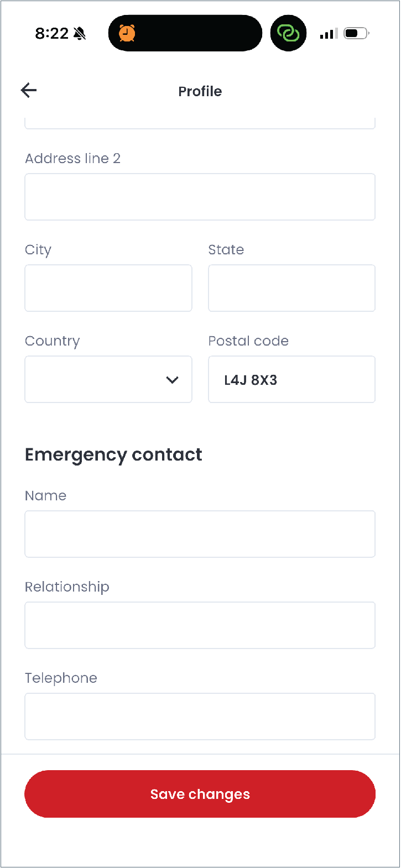Image resolution: width=401 pixels, height=868 pixels.
Task: Edit the Postal code L4J 8X3 field
Action: click(x=292, y=379)
